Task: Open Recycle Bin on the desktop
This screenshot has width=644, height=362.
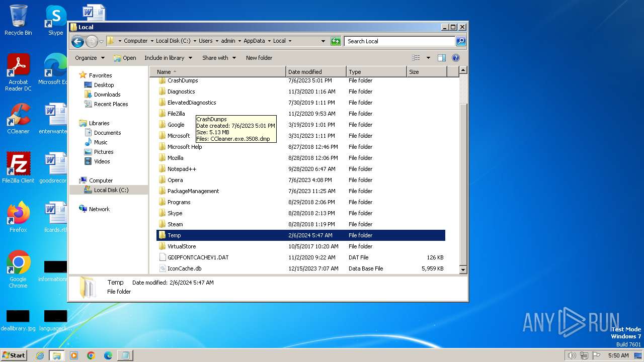Action: point(18,20)
